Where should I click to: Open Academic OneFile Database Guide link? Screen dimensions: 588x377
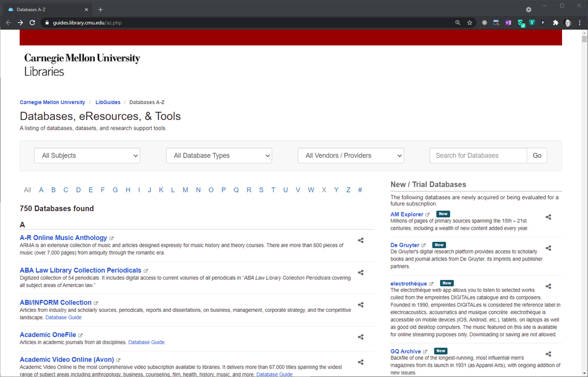(147, 342)
